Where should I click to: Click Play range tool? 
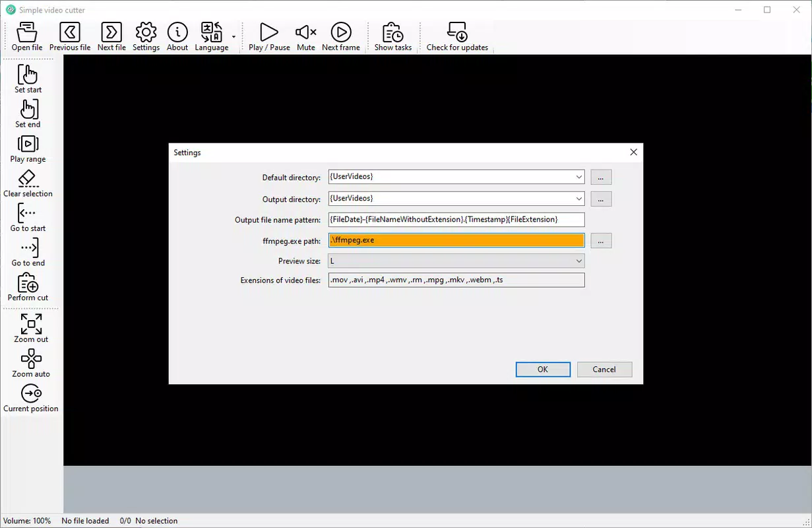pos(28,148)
